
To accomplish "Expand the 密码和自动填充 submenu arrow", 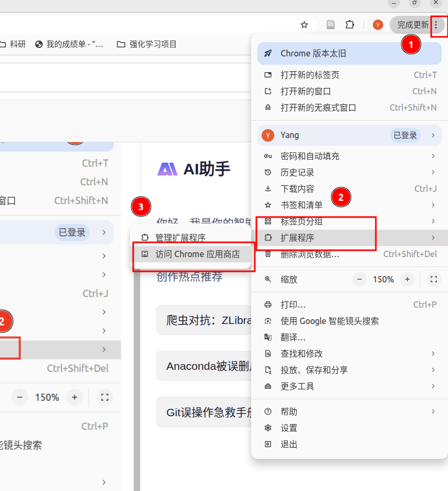I will click(433, 156).
